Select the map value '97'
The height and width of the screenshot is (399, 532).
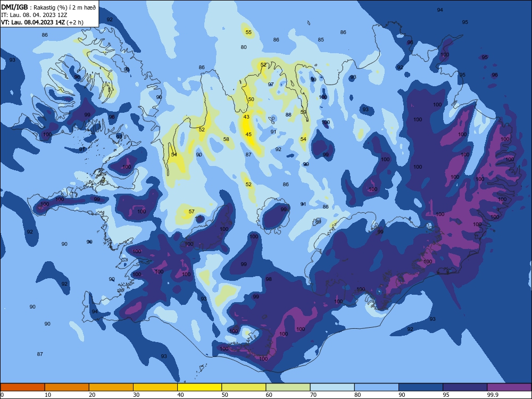pos(271,85)
